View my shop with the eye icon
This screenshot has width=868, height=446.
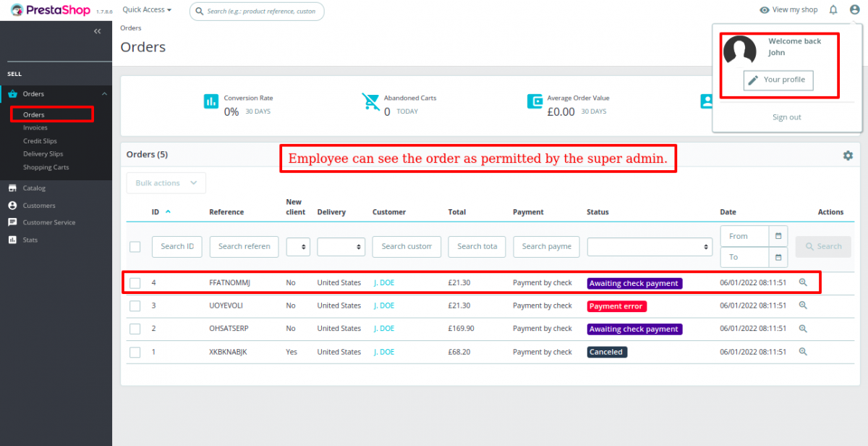click(788, 9)
